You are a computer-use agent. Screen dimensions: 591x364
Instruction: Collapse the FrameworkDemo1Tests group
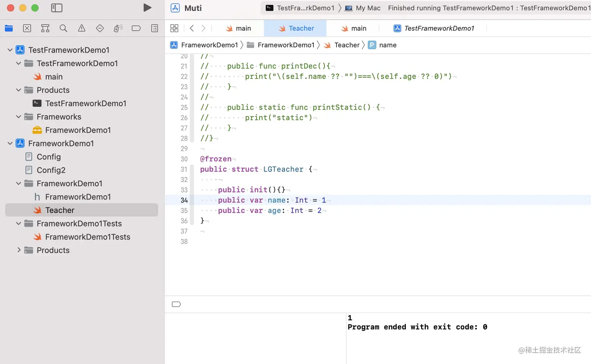point(18,223)
